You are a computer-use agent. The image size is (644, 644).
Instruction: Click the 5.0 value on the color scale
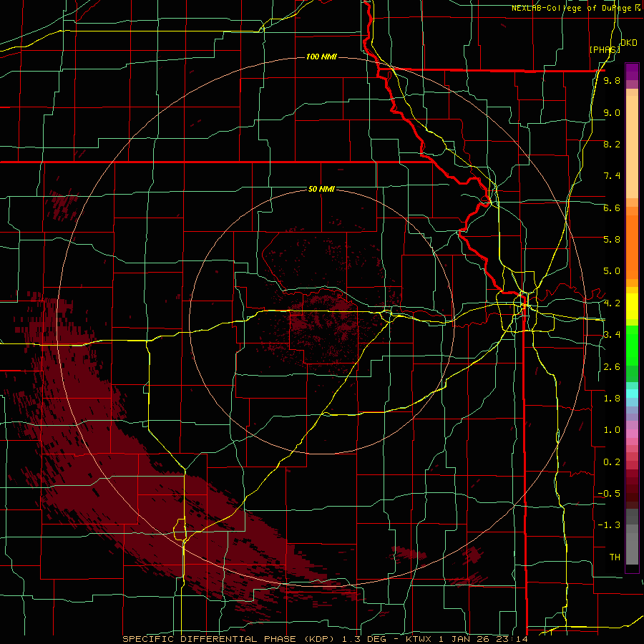click(x=612, y=271)
